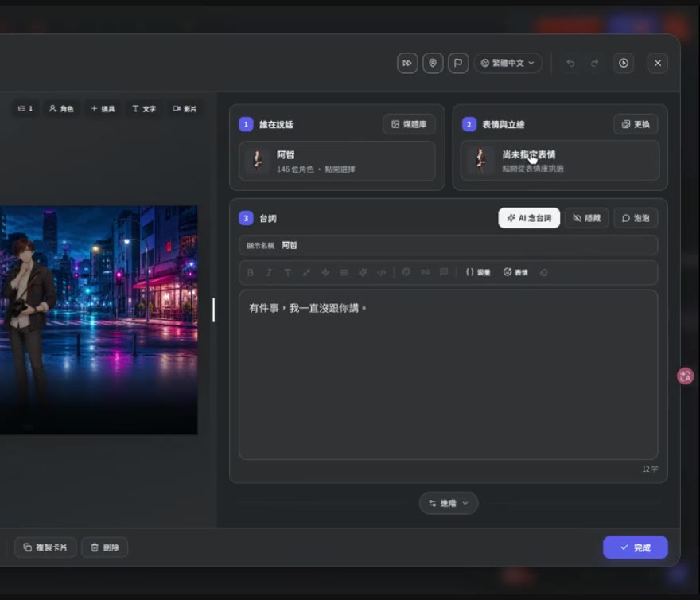Open the 媒體庫 media library
700x600 pixels.
coord(409,124)
